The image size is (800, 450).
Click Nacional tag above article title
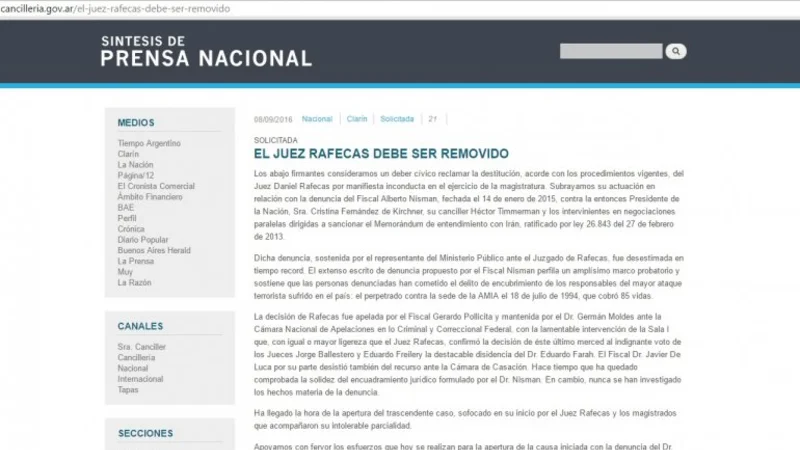(x=317, y=119)
